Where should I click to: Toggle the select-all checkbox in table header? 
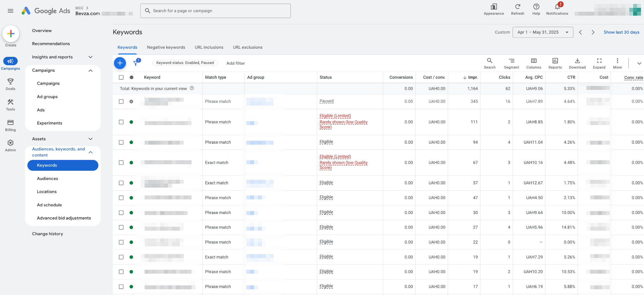pyautogui.click(x=121, y=77)
